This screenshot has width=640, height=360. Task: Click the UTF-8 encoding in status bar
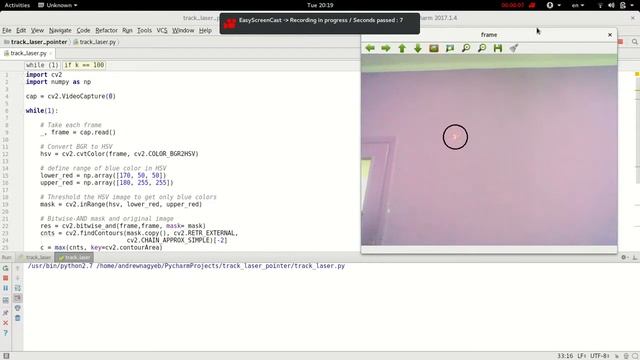click(600, 356)
